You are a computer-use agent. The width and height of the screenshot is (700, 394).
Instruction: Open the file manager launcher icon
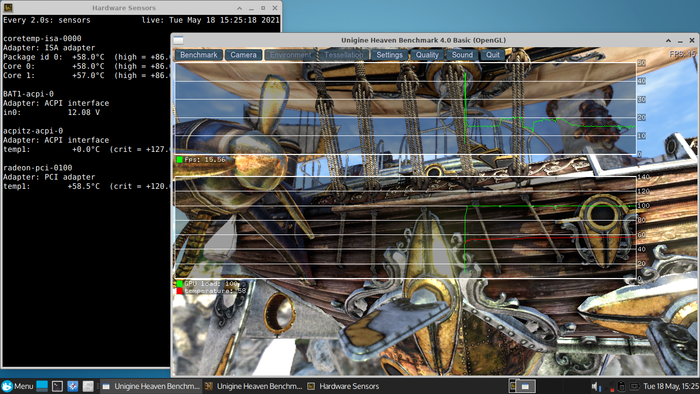click(x=88, y=386)
